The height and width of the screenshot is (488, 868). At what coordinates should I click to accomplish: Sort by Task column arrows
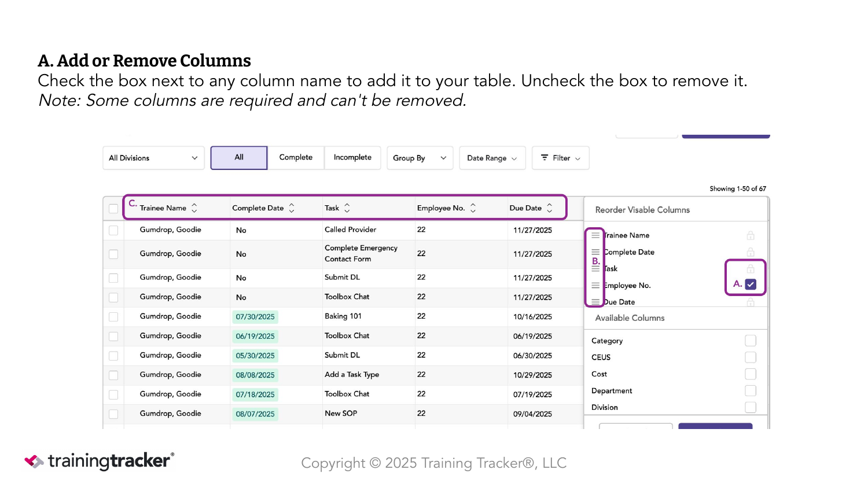point(347,208)
